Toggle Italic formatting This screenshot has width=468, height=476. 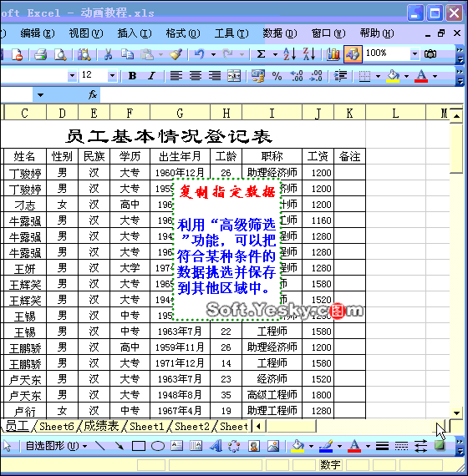tap(151, 76)
